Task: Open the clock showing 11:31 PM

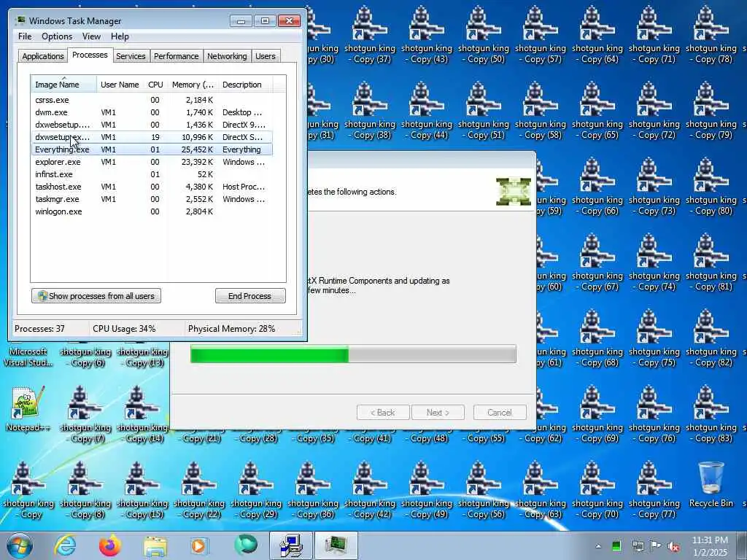Action: coord(710,546)
